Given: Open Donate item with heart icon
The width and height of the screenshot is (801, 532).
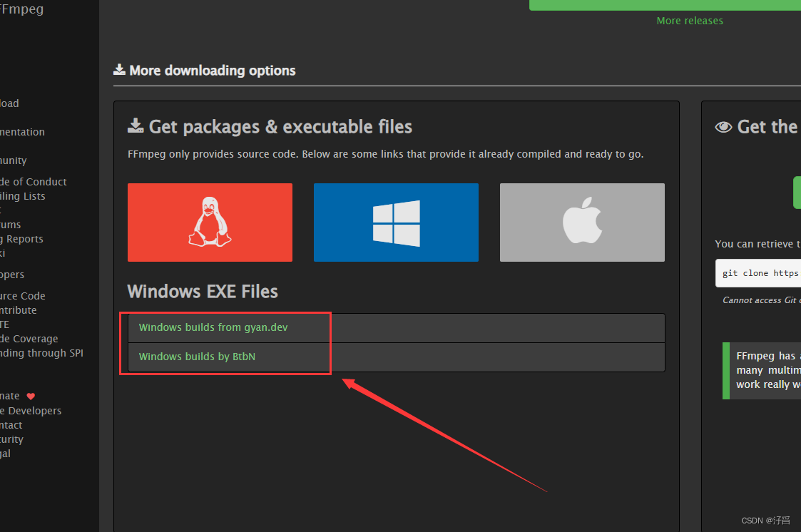Looking at the screenshot, I should pos(17,397).
